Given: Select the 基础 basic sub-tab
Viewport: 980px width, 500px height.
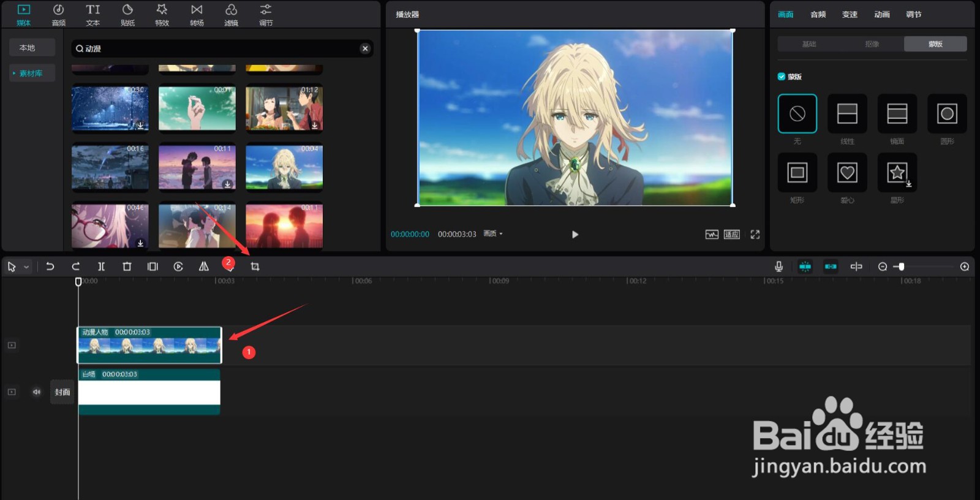Looking at the screenshot, I should coord(809,44).
